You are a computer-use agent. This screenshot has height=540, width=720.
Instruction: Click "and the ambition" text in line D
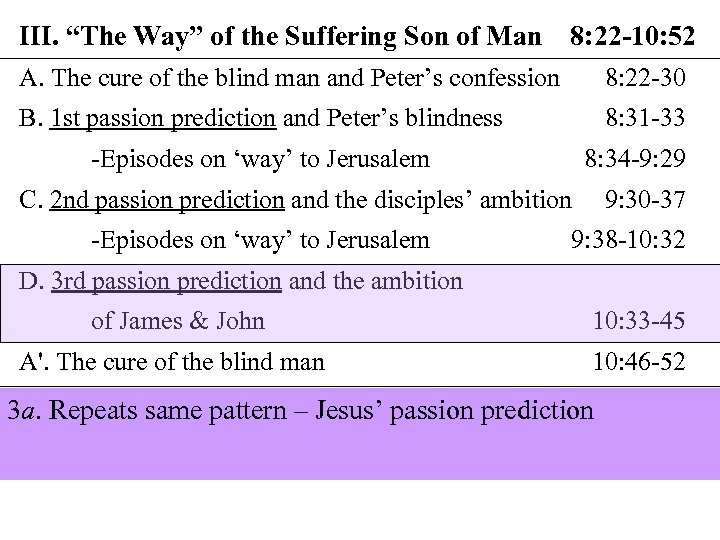pyautogui.click(x=375, y=281)
